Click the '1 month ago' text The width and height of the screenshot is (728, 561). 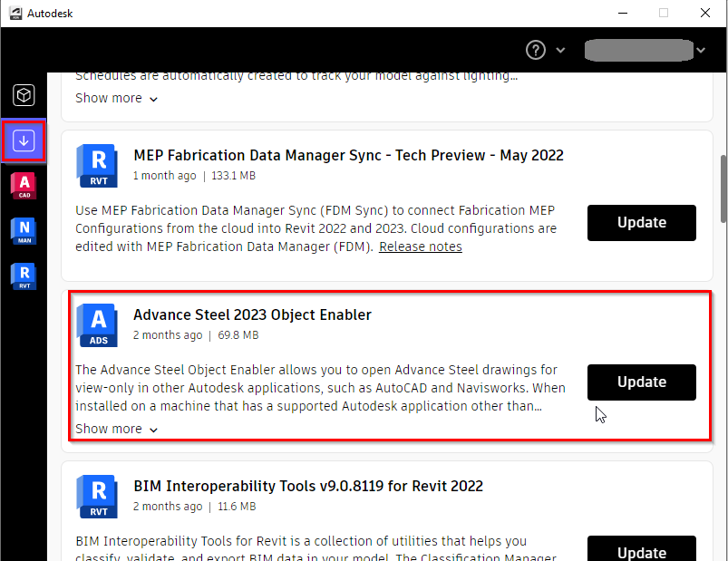164,176
